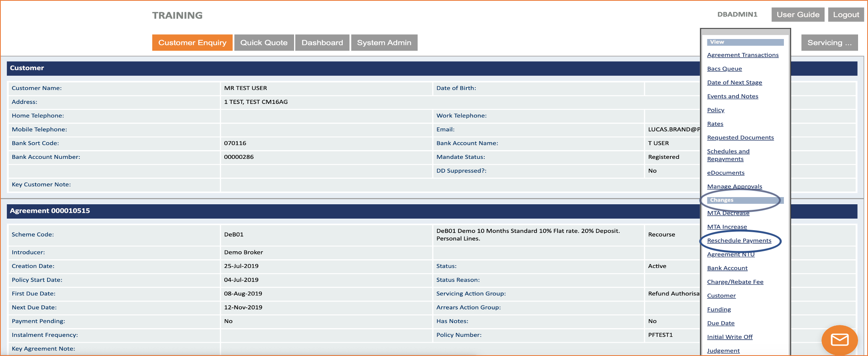The image size is (868, 356).
Task: Select the Due Date link
Action: [x=721, y=323]
